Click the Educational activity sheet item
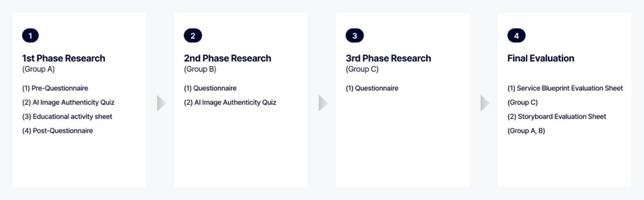This screenshot has width=644, height=200. (x=67, y=117)
